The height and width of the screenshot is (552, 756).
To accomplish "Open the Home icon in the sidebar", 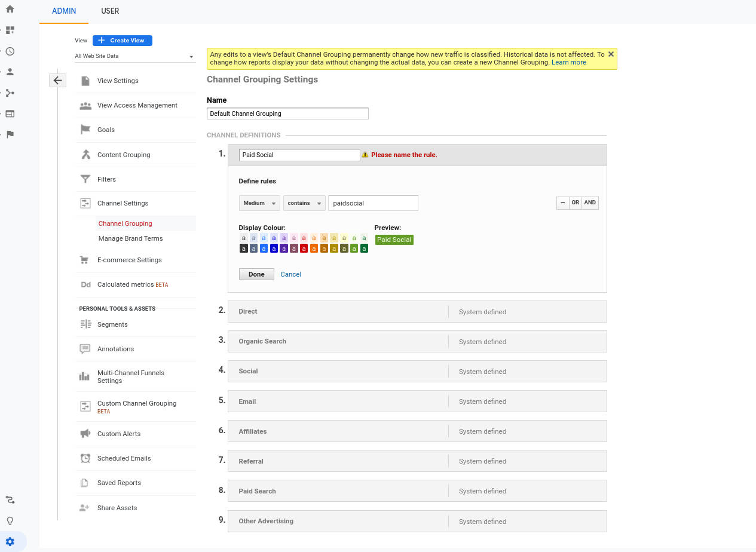I will 10,9.
